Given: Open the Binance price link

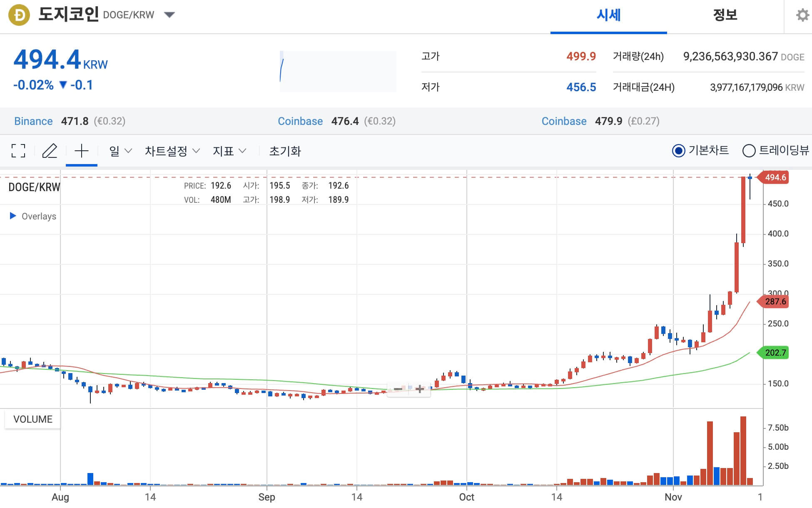Looking at the screenshot, I should pos(33,121).
